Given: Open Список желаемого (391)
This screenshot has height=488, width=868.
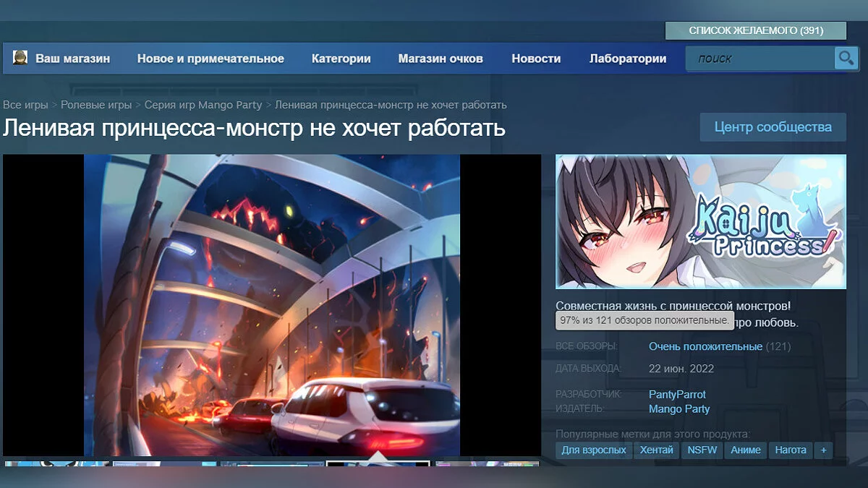Looking at the screenshot, I should tap(755, 30).
